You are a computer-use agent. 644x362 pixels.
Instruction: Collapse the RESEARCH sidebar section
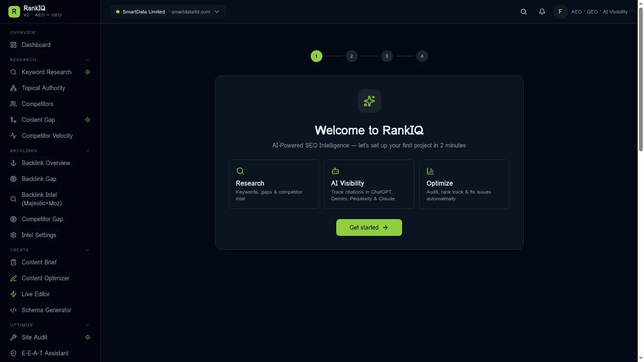coord(88,60)
